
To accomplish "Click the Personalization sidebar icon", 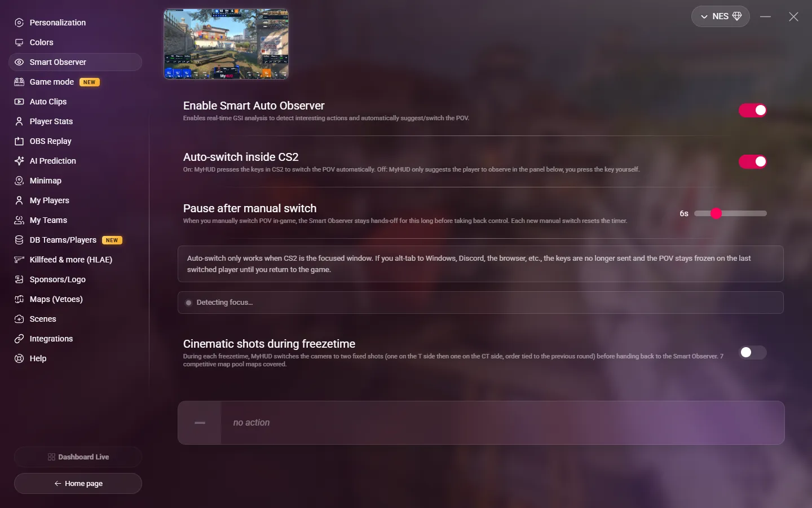I will pos(19,23).
